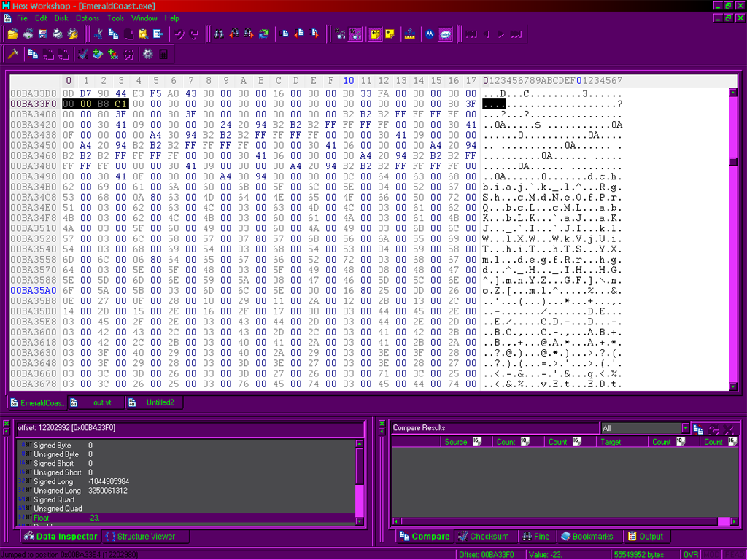This screenshot has width=747, height=560.
Task: Switch to the EmeraldCoast file tab
Action: [38, 402]
